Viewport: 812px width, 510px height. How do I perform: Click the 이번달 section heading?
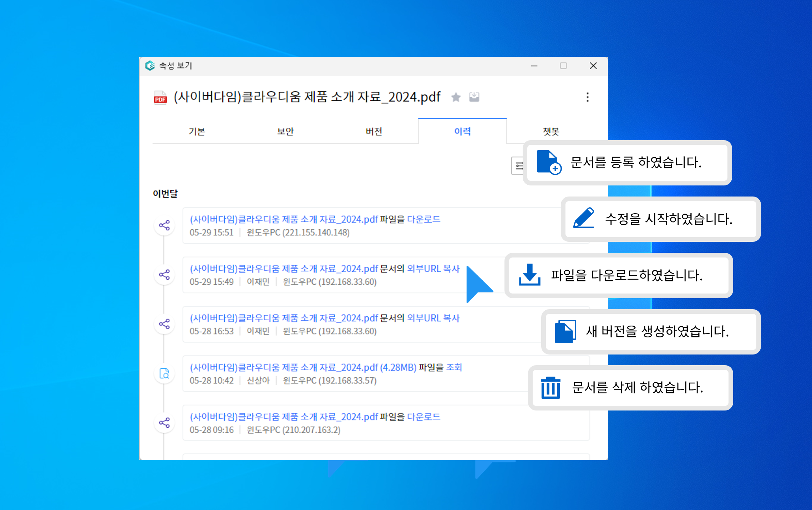[165, 194]
